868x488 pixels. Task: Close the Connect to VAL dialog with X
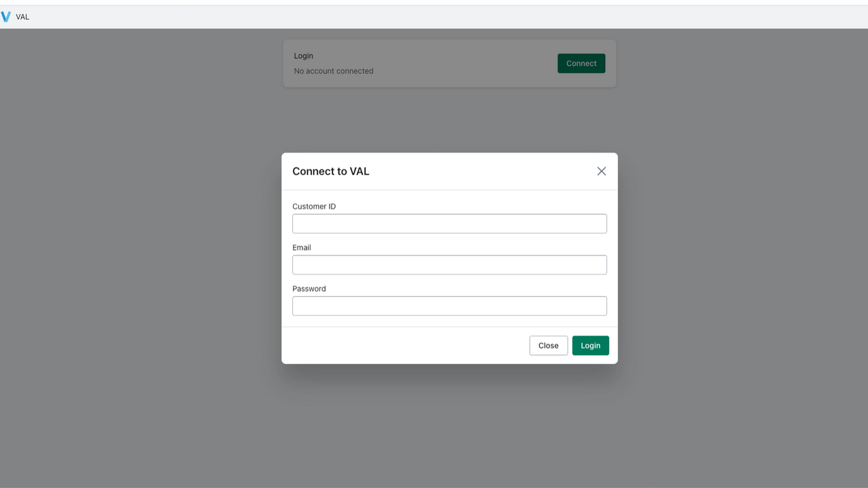pyautogui.click(x=601, y=171)
